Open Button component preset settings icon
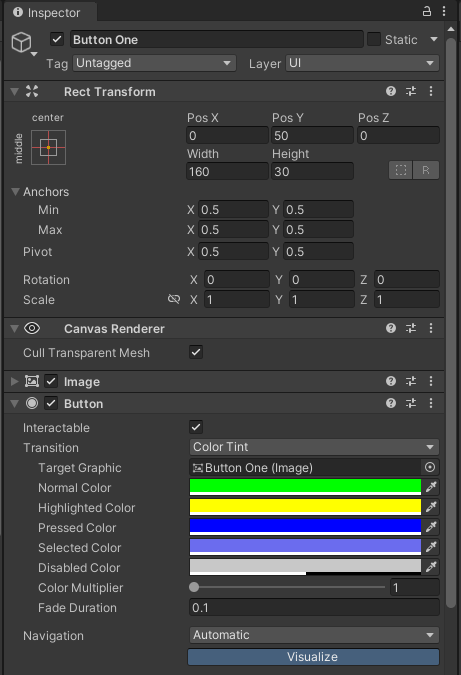 coord(411,403)
